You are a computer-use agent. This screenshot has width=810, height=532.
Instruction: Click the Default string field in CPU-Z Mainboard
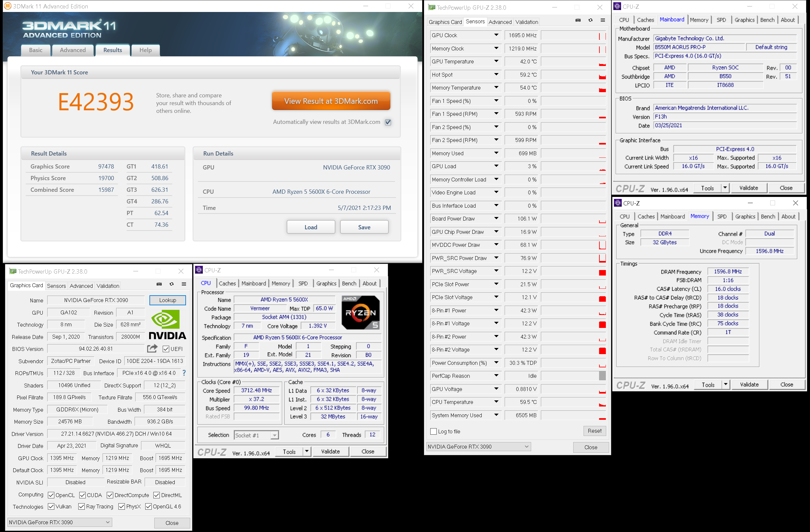[x=771, y=47]
